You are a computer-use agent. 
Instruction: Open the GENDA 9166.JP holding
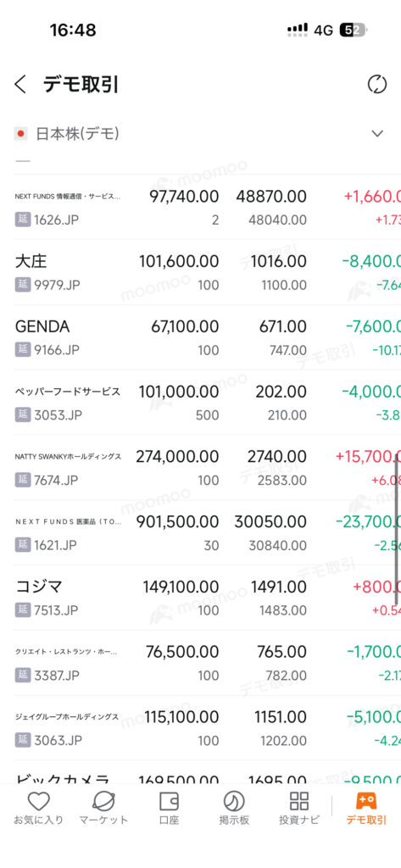tap(207, 337)
